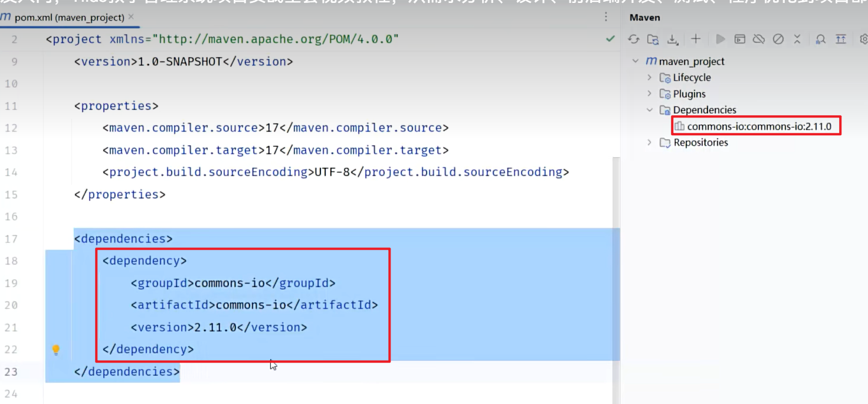
Task: Click the Maven 'm' icon beside maven_project
Action: coord(651,61)
